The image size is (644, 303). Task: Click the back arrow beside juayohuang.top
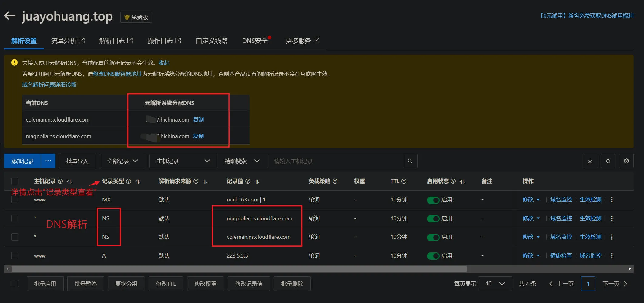click(10, 16)
